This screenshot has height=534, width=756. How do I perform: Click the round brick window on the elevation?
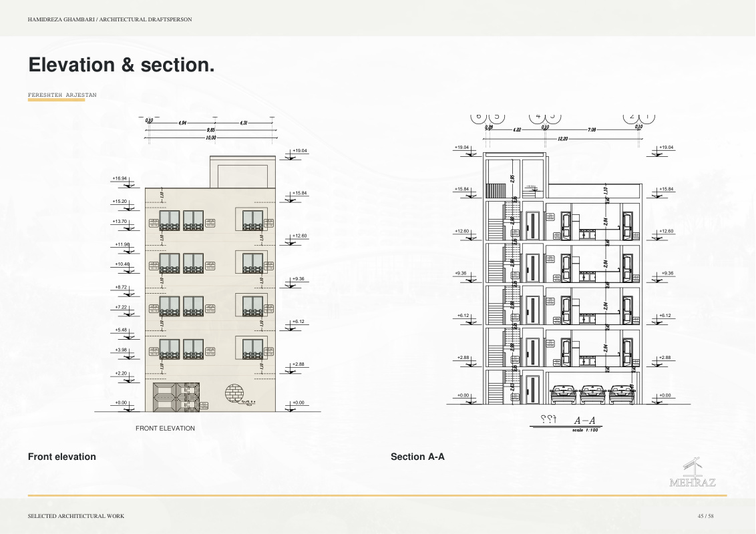[x=234, y=392]
